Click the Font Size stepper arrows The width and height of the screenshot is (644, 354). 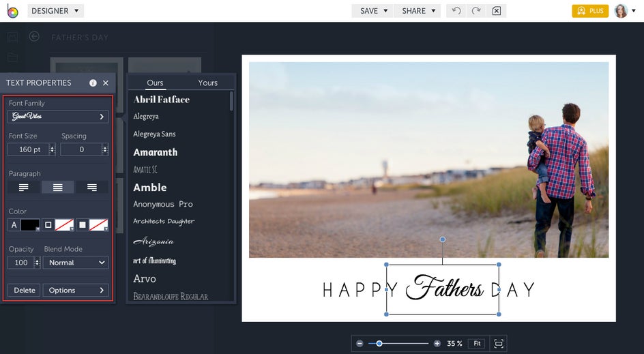pos(52,149)
